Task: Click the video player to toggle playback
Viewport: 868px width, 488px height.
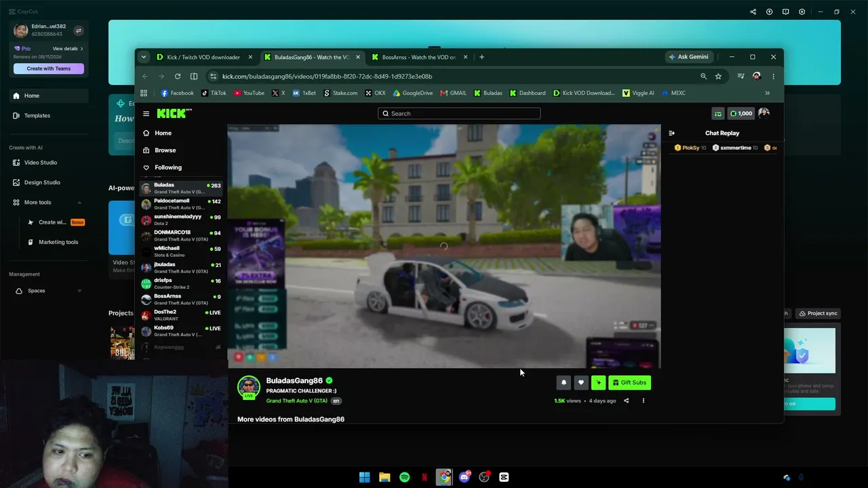Action: 444,246
